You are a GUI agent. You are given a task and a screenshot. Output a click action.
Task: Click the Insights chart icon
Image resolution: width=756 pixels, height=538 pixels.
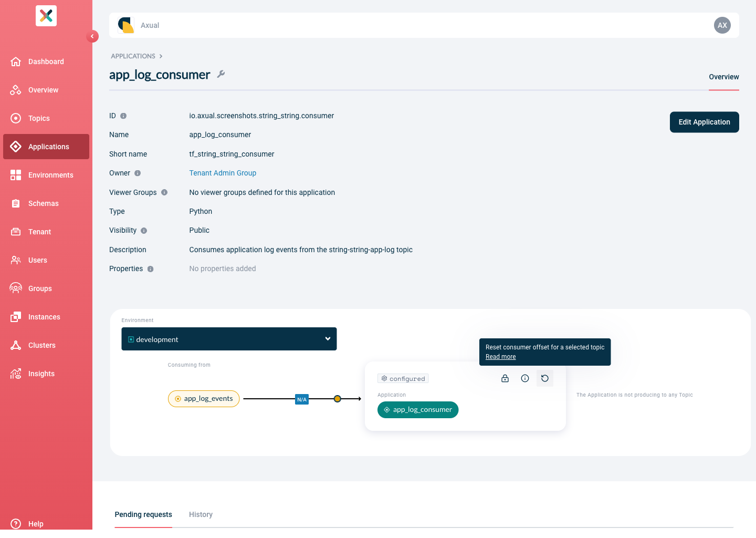[x=16, y=374]
